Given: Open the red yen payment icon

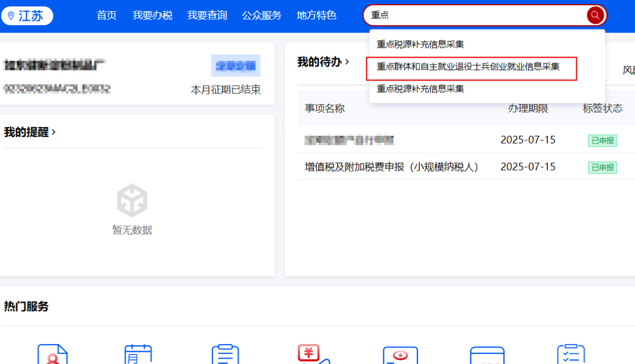Looking at the screenshot, I should click(x=313, y=354).
